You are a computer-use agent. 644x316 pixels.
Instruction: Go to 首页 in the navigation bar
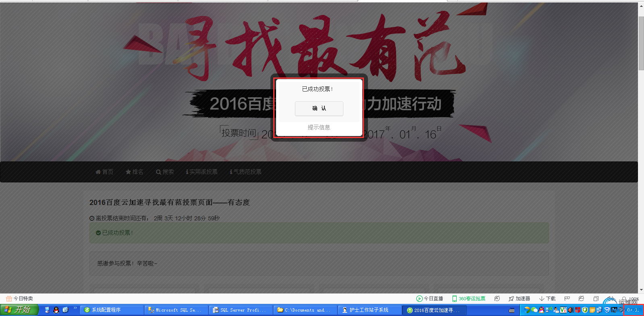click(104, 172)
